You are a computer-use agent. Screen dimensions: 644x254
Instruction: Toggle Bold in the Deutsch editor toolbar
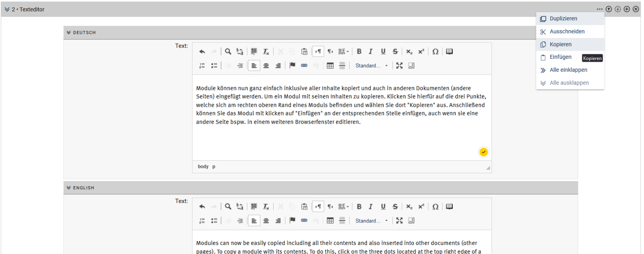(x=359, y=52)
